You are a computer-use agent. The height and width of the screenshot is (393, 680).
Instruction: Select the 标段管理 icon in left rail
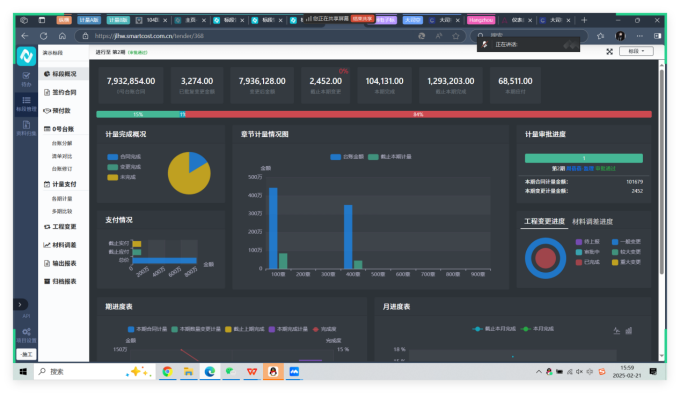pyautogui.click(x=26, y=104)
